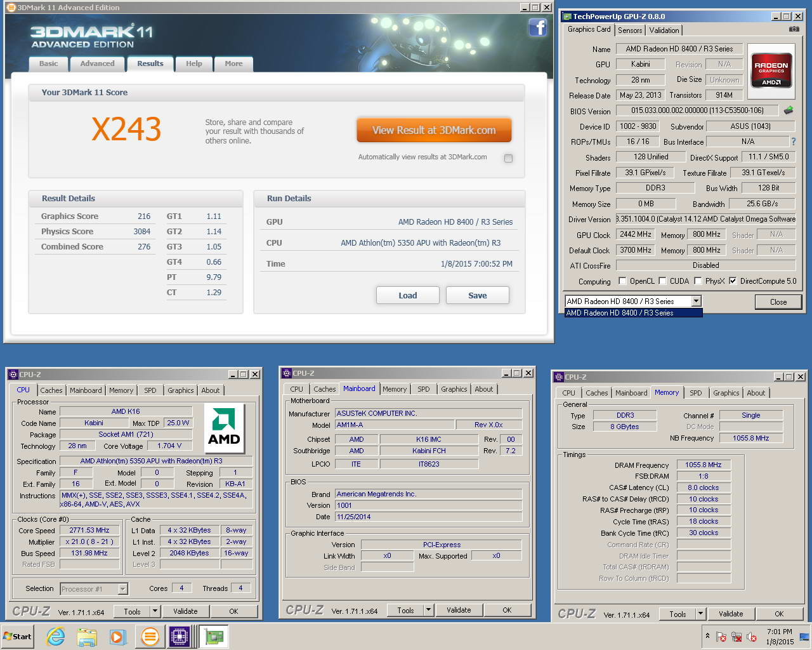Switch to the Validation tab in GPU-Z

pyautogui.click(x=664, y=30)
